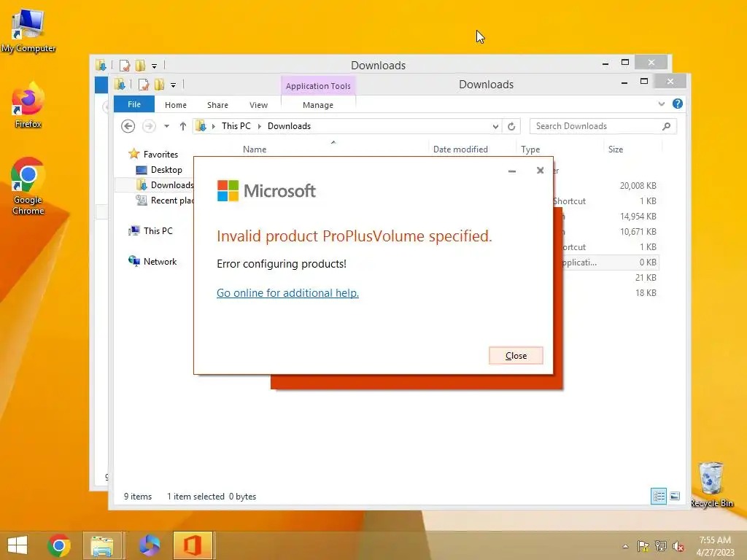Open My Computer desktop shortcut
This screenshot has width=747, height=560.
point(28,31)
